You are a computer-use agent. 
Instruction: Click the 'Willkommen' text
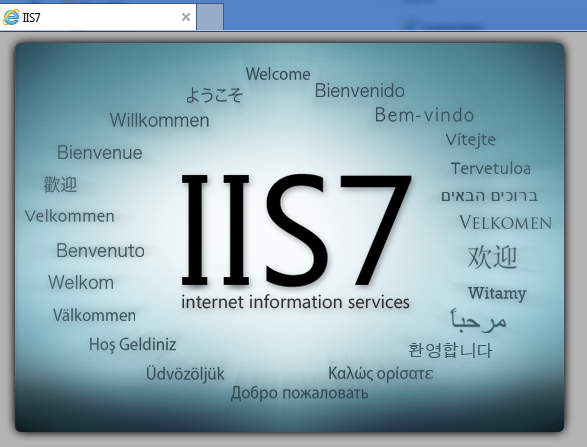159,121
